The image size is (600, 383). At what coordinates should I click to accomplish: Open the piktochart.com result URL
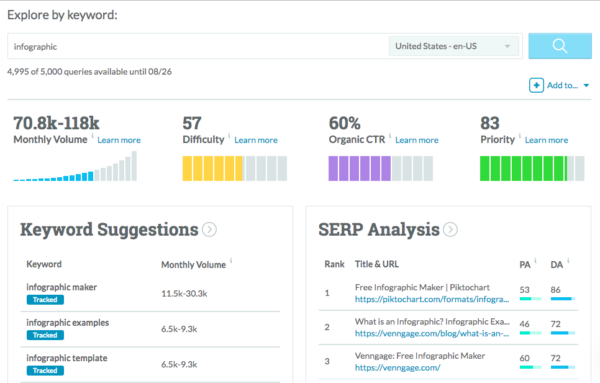pyautogui.click(x=432, y=299)
